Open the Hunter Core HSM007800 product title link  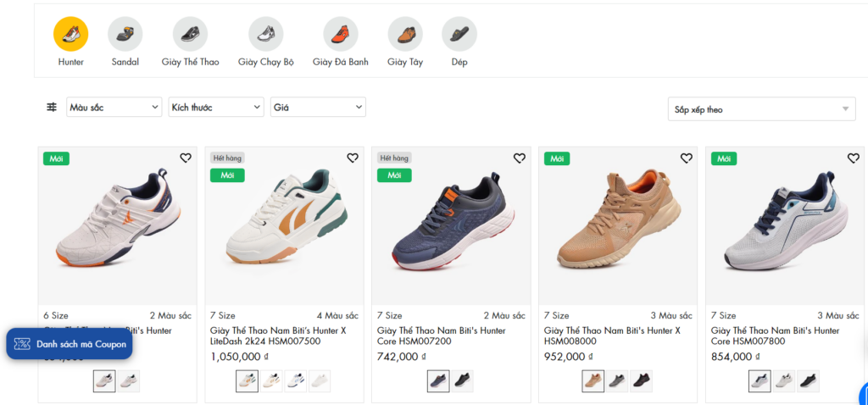775,336
